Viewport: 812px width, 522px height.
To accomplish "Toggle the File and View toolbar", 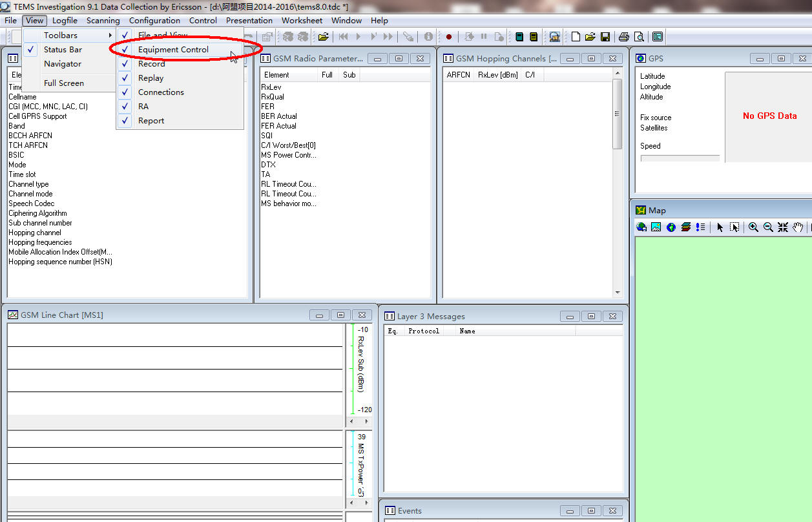I will click(x=180, y=35).
